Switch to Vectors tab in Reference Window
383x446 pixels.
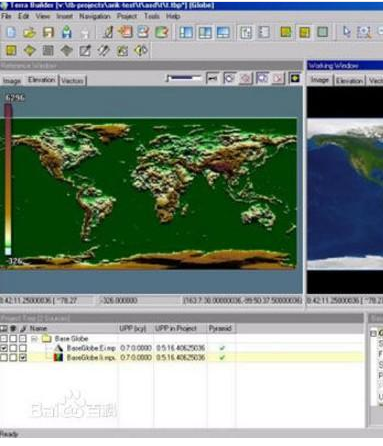pyautogui.click(x=72, y=81)
